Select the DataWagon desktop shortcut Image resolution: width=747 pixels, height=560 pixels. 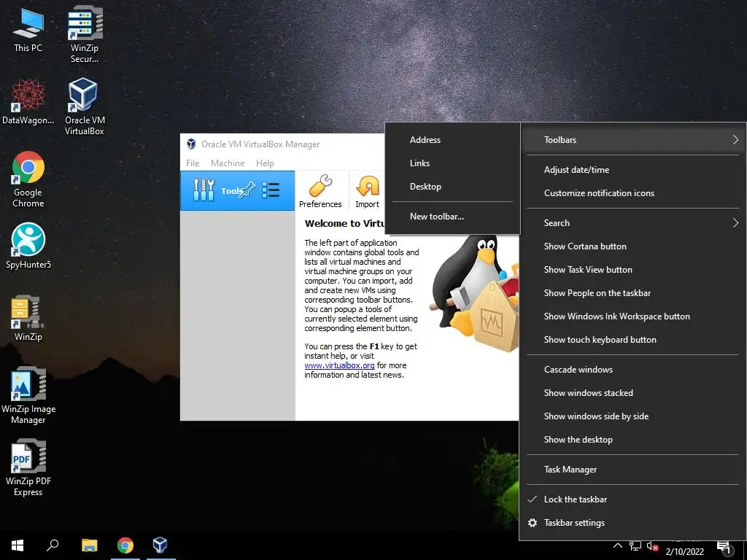28,102
